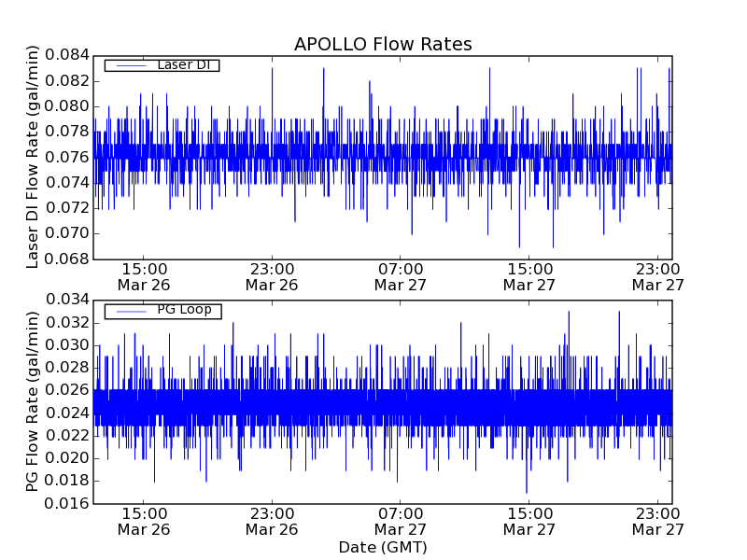
Task: Select the 0.068 y-axis tick value
Action: (67, 259)
